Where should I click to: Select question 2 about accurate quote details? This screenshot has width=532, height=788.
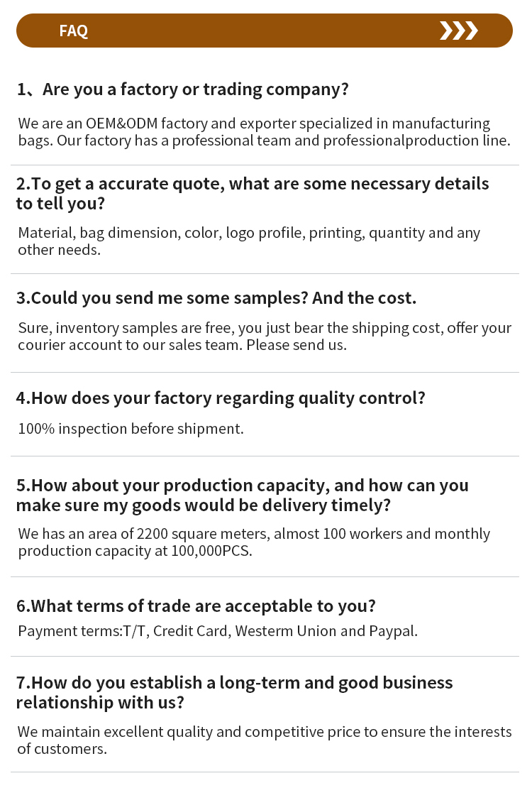coord(253,194)
